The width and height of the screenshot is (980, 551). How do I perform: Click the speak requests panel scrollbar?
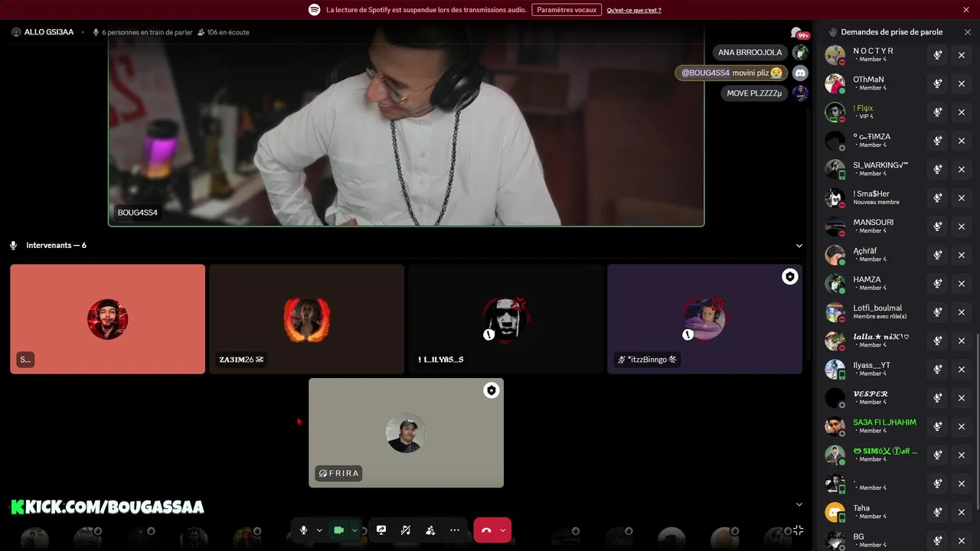pyautogui.click(x=977, y=420)
